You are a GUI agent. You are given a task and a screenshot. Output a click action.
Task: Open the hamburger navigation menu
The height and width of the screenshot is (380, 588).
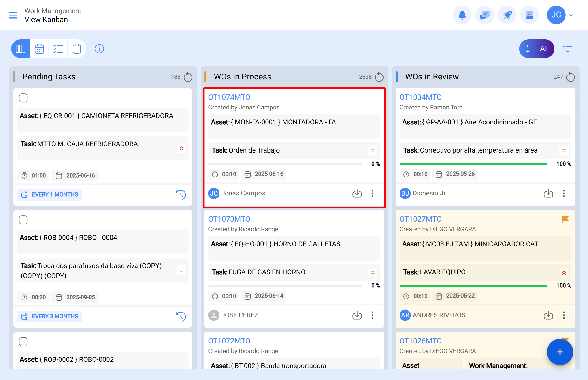[x=13, y=15]
